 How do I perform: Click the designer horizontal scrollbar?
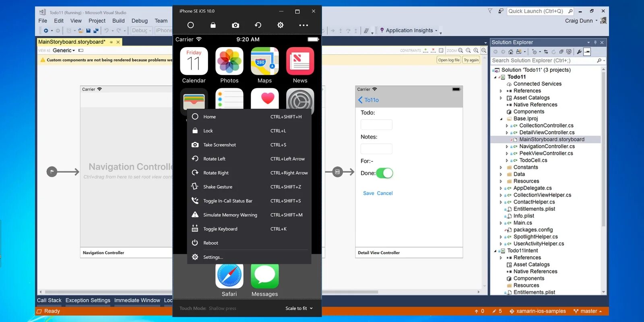tap(211, 292)
